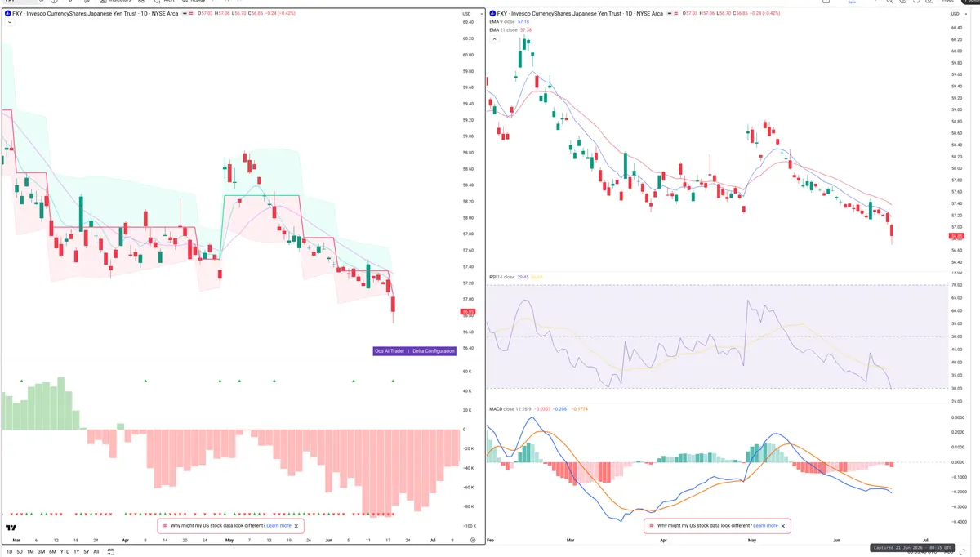Screen dimensions: 980x557
Task: Select the 5D time range button
Action: [x=20, y=551]
